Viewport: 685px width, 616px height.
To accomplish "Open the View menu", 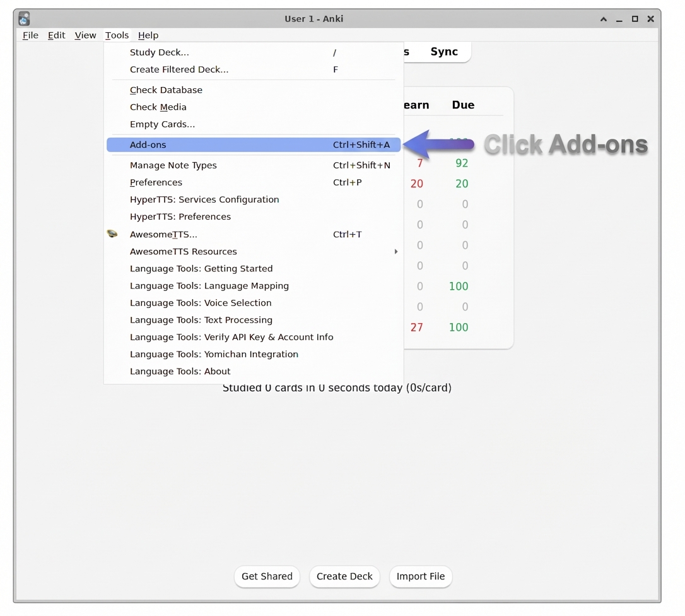I will (85, 35).
